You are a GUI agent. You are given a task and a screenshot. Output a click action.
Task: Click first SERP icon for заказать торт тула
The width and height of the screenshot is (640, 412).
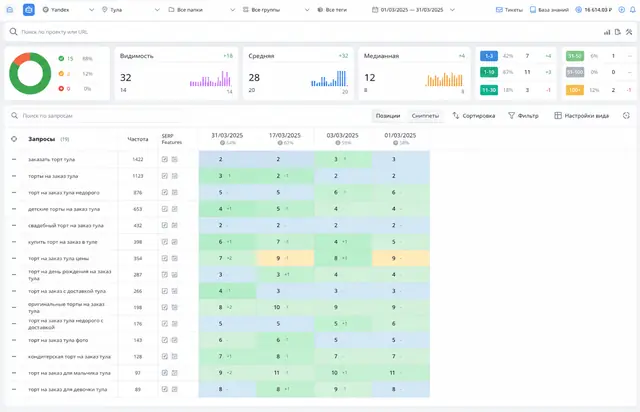(165, 159)
